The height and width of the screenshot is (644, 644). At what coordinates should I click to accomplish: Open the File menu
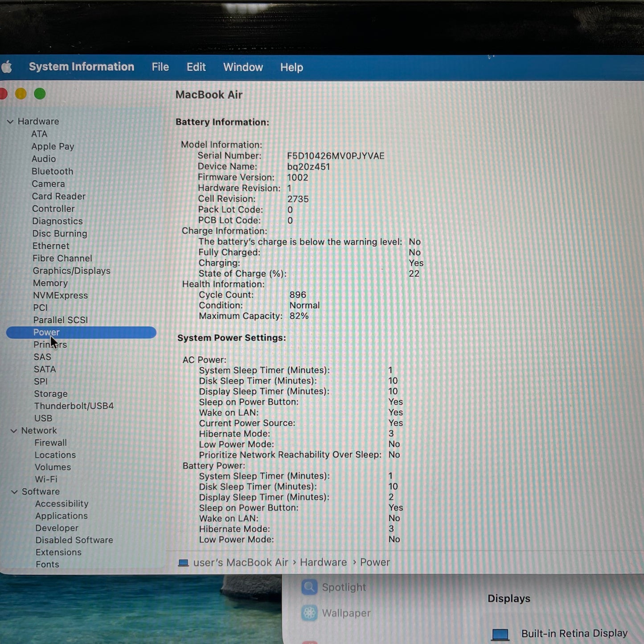(160, 67)
